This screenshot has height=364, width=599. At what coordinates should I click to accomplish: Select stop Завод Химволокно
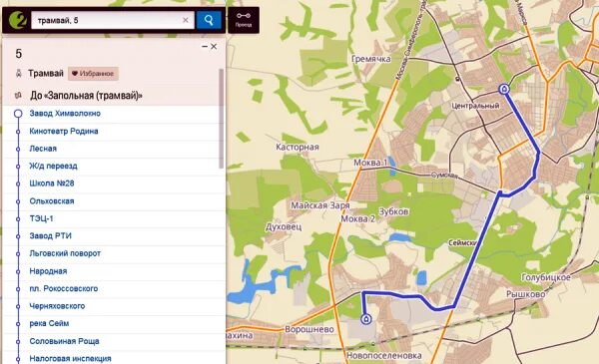click(65, 114)
